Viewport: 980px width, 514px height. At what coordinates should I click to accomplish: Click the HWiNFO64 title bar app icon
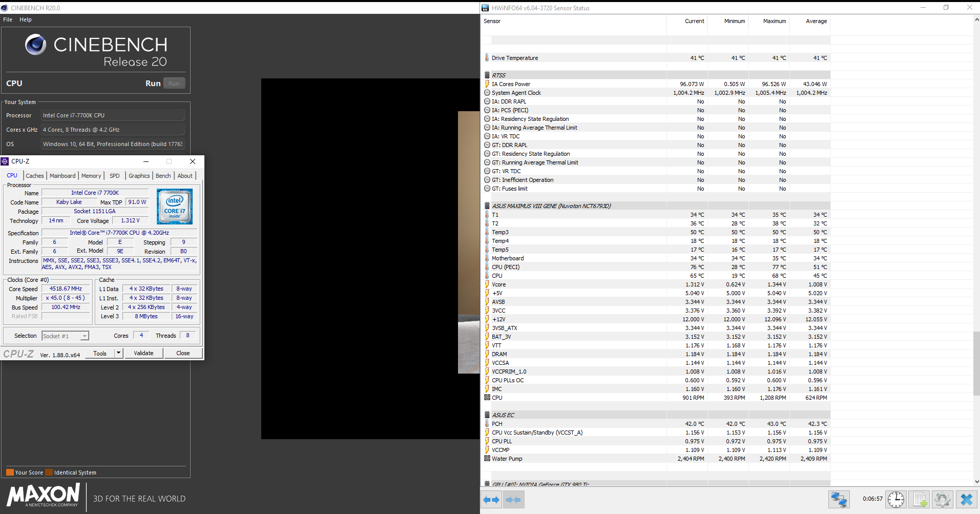tap(485, 8)
